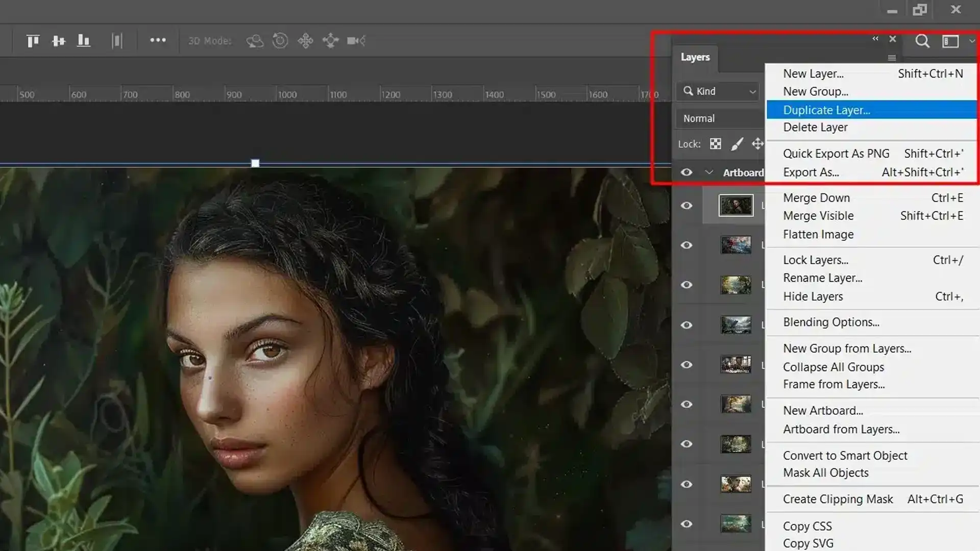
Task: Toggle visibility of third layer below Artboard
Action: tap(687, 285)
